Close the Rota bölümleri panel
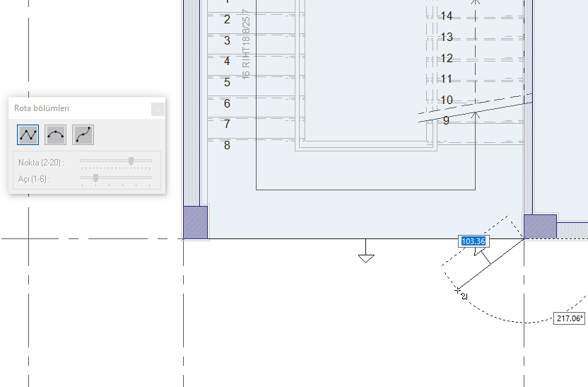This screenshot has width=588, height=387. pyautogui.click(x=158, y=109)
